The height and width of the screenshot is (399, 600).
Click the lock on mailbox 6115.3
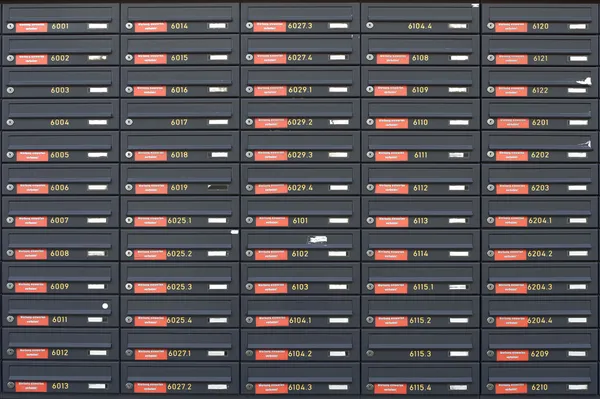[x=370, y=353]
